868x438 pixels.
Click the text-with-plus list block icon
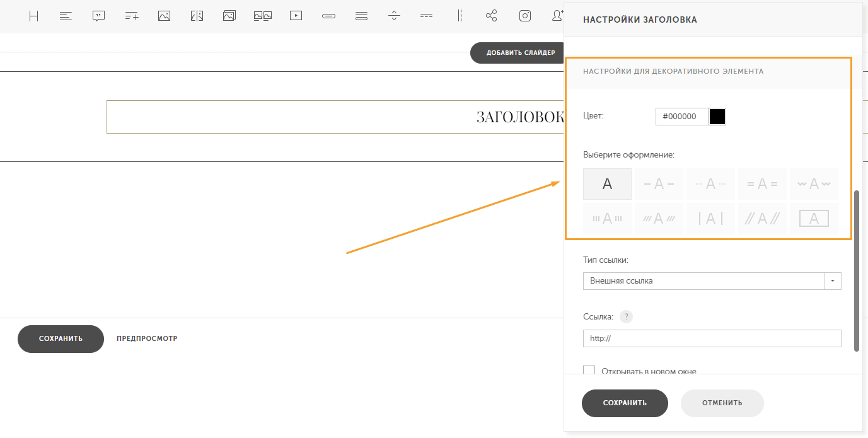tap(132, 16)
